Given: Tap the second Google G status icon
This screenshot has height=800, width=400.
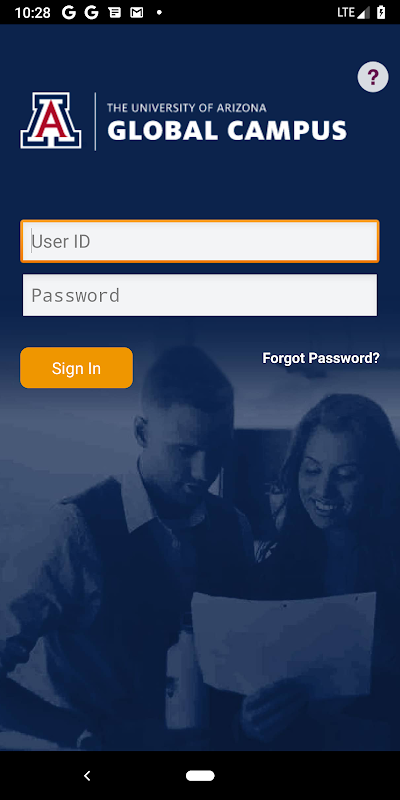Looking at the screenshot, I should click(91, 13).
